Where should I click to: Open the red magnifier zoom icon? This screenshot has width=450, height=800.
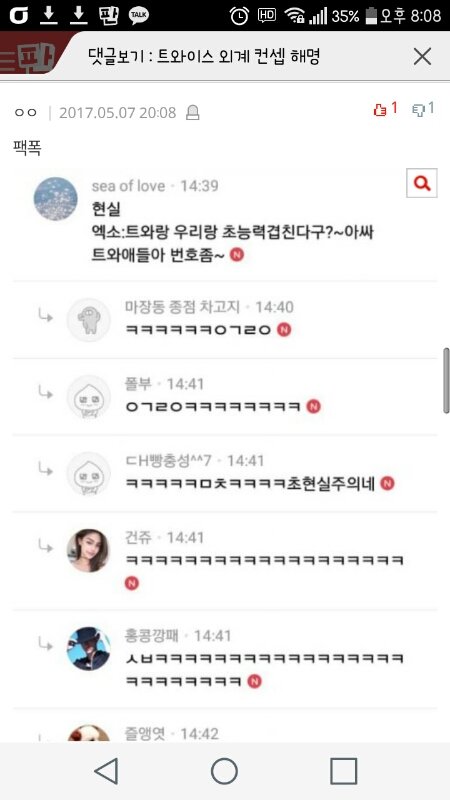pyautogui.click(x=422, y=183)
